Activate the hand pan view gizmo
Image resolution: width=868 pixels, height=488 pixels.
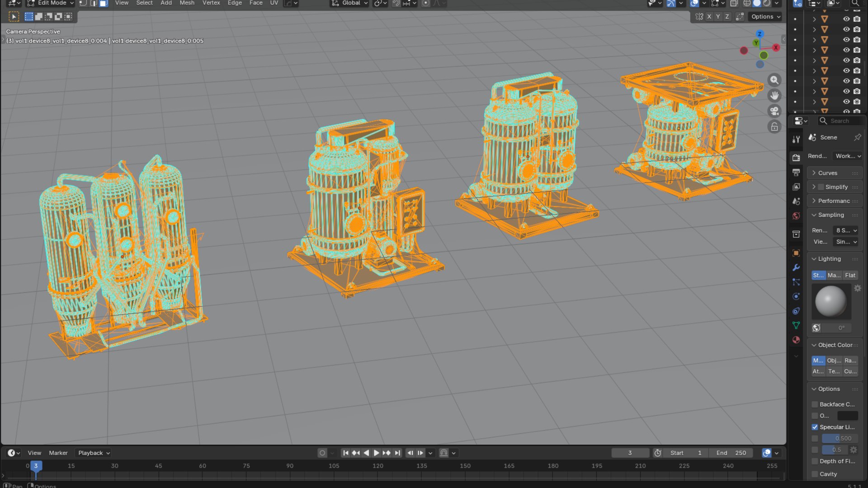(x=774, y=95)
